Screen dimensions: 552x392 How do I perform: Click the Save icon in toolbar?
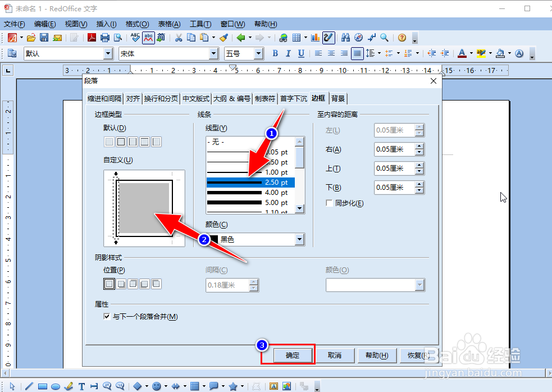(44, 38)
